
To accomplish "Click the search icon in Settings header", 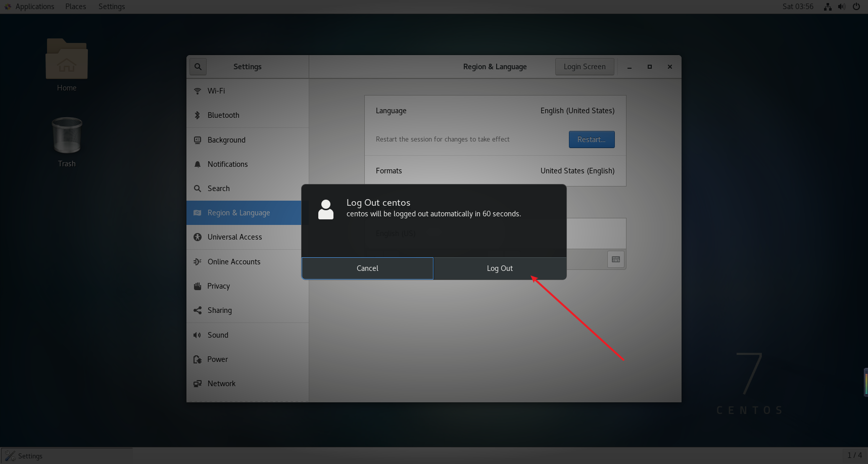I will click(198, 67).
